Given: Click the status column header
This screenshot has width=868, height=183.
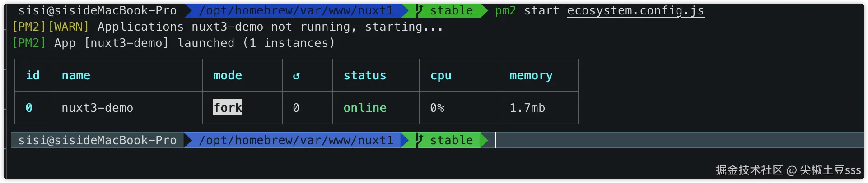Looking at the screenshot, I should pos(365,75).
